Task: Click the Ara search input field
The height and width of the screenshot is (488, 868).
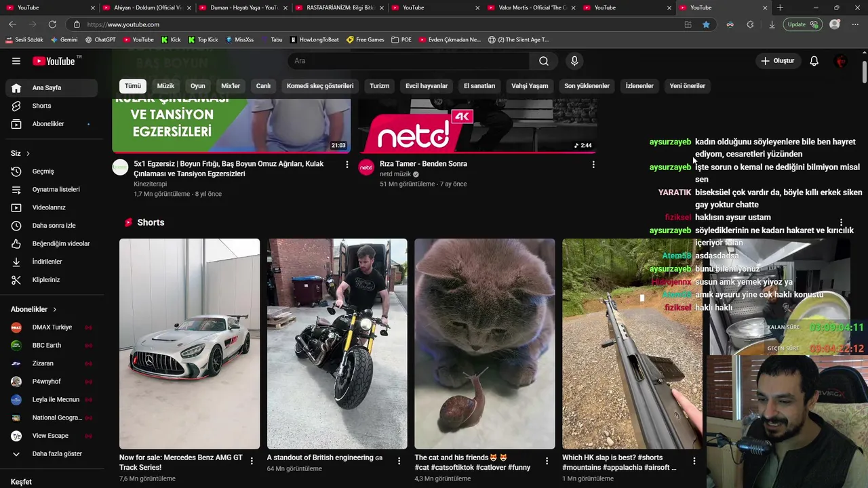Action: click(409, 61)
